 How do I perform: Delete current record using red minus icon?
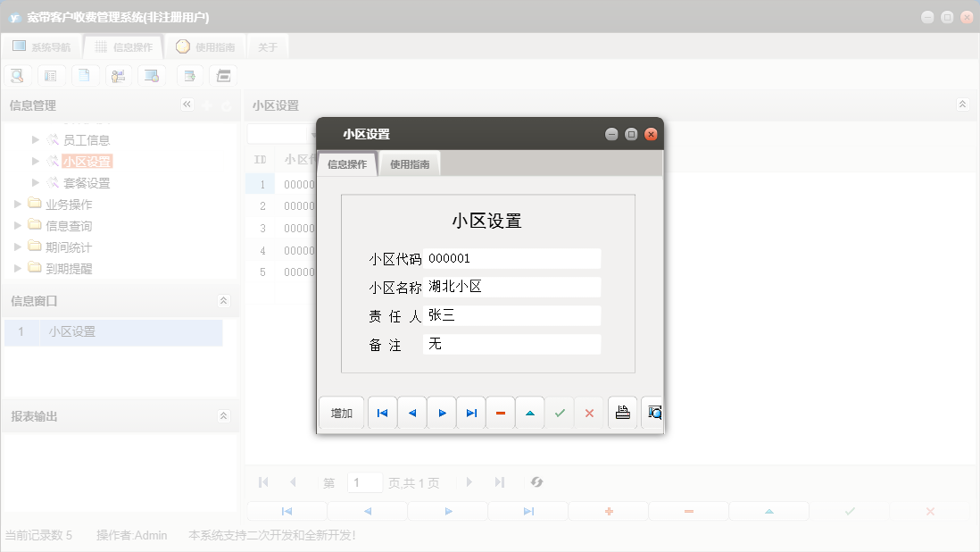pyautogui.click(x=500, y=412)
